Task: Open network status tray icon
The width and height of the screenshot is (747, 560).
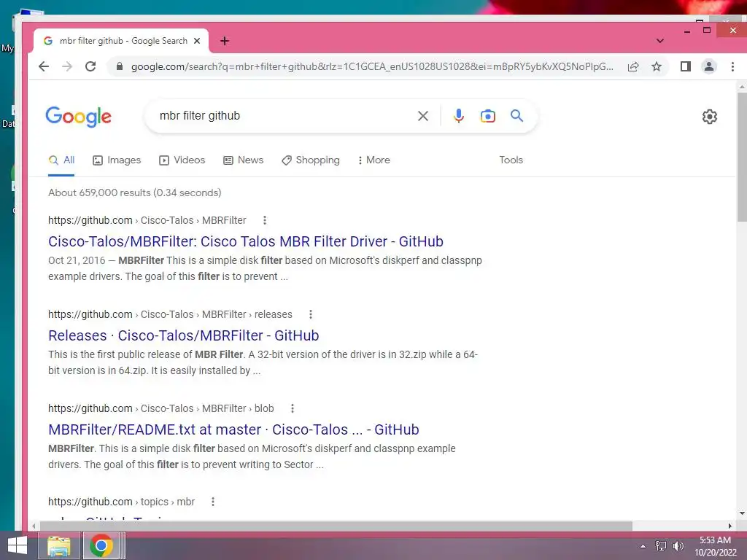Action: pyautogui.click(x=661, y=546)
